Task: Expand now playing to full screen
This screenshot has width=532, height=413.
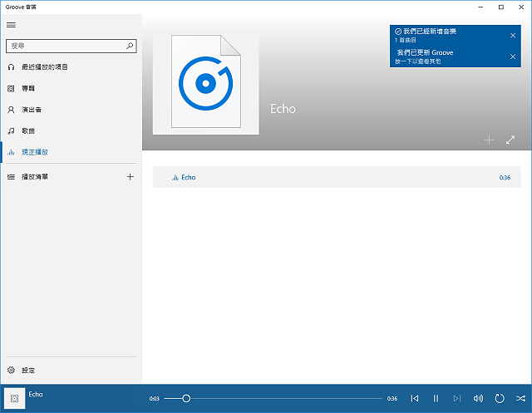Action: (510, 140)
